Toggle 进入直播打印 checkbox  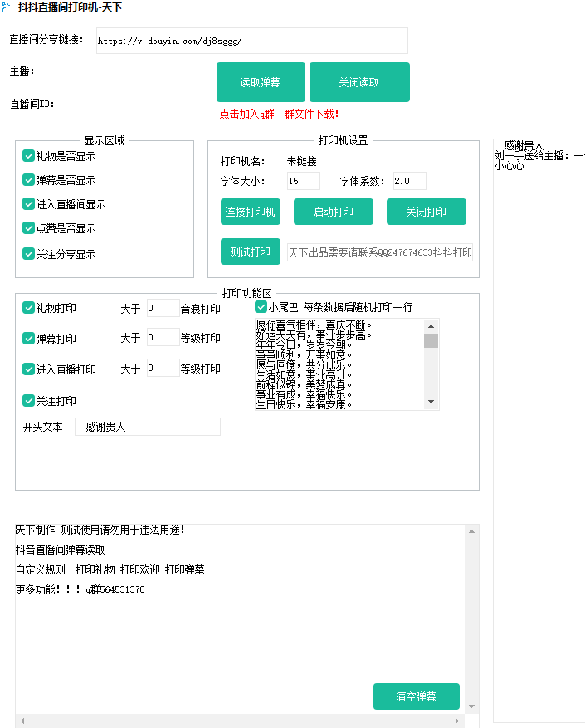click(x=28, y=369)
